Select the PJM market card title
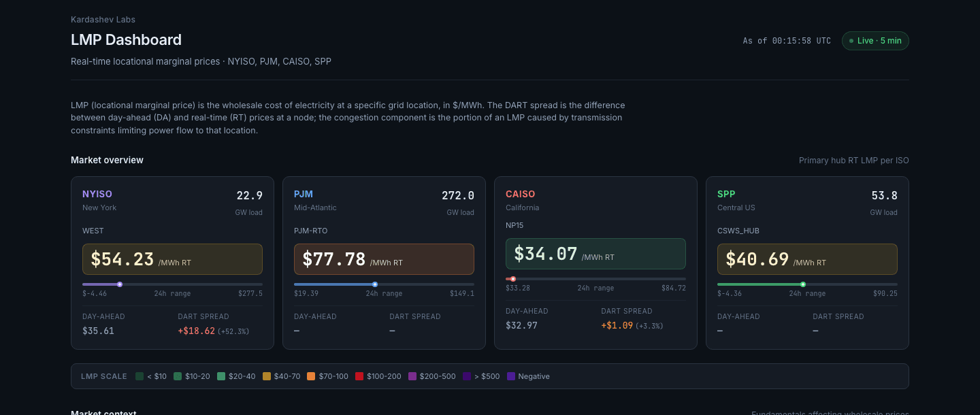The image size is (980, 415). pos(304,194)
